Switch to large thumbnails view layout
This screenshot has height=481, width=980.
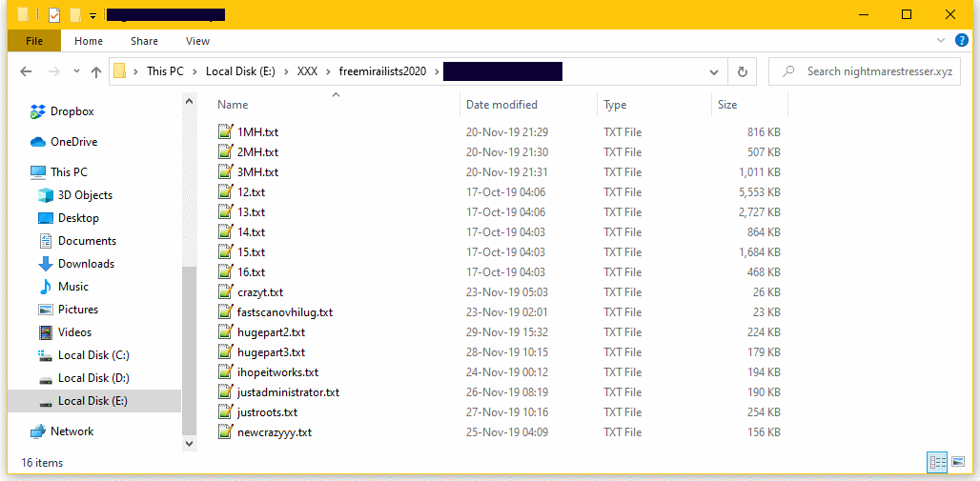point(956,462)
